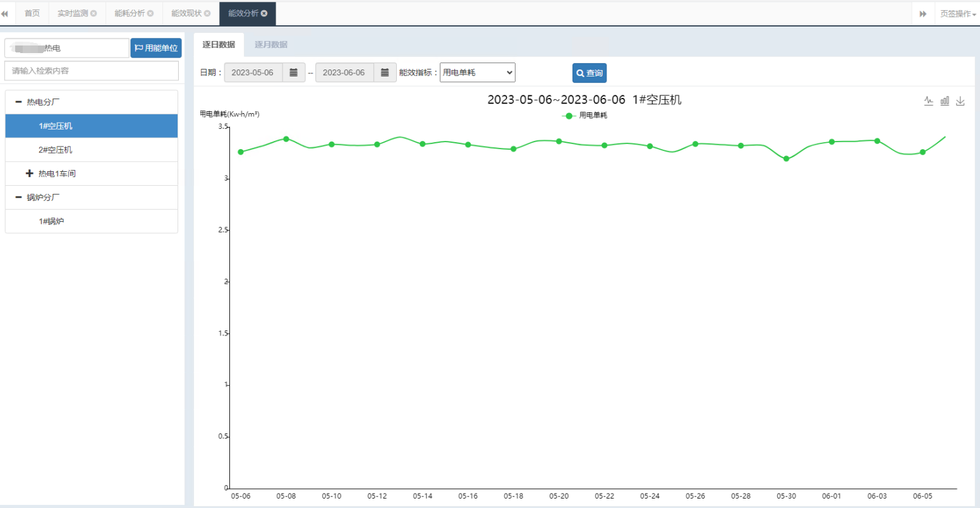Screen dimensions: 980x508
Task: Open the 能效指标 dropdown
Action: click(x=477, y=73)
